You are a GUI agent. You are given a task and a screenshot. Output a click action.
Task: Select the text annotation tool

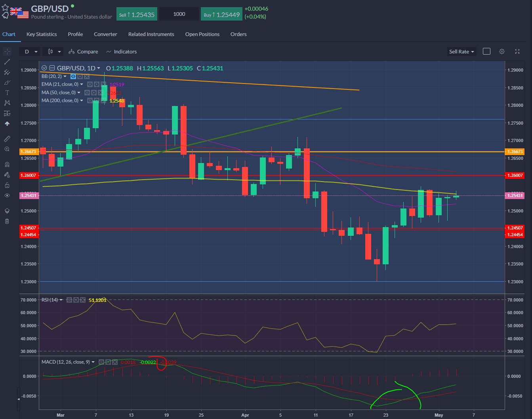pyautogui.click(x=7, y=93)
